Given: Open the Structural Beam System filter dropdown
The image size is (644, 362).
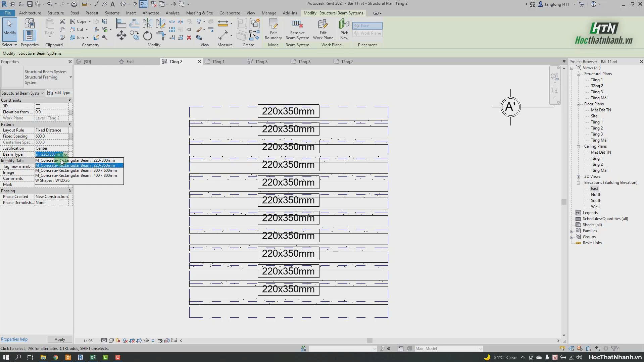Looking at the screenshot, I should (x=22, y=93).
